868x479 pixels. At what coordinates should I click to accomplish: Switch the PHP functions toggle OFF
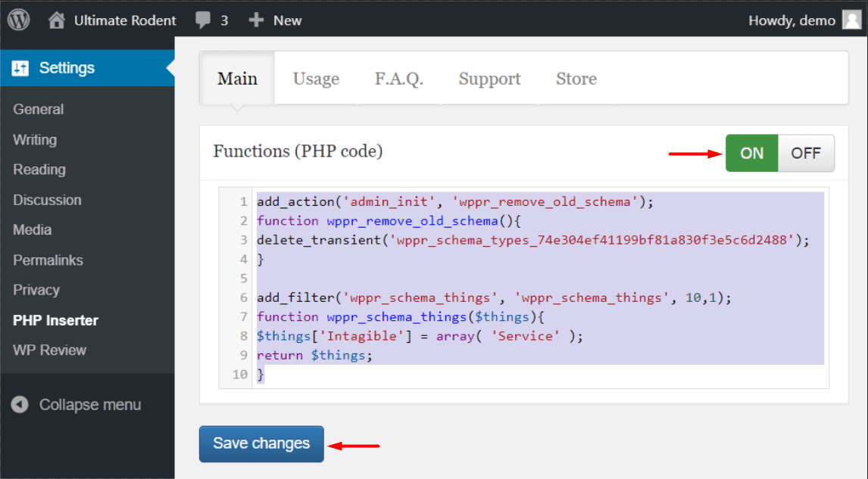805,153
